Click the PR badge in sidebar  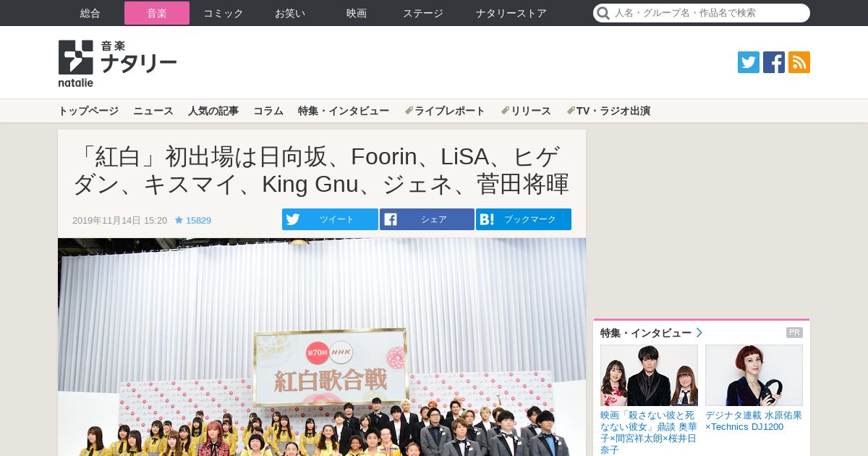tap(794, 333)
